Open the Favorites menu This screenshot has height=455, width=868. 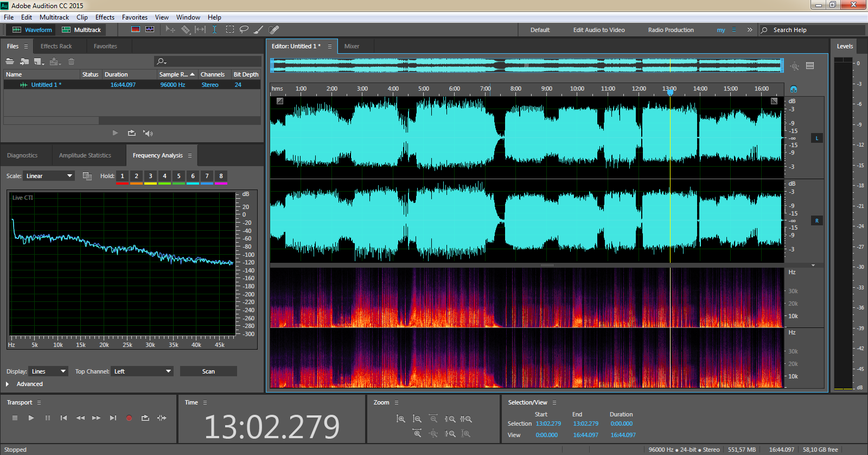pos(135,17)
